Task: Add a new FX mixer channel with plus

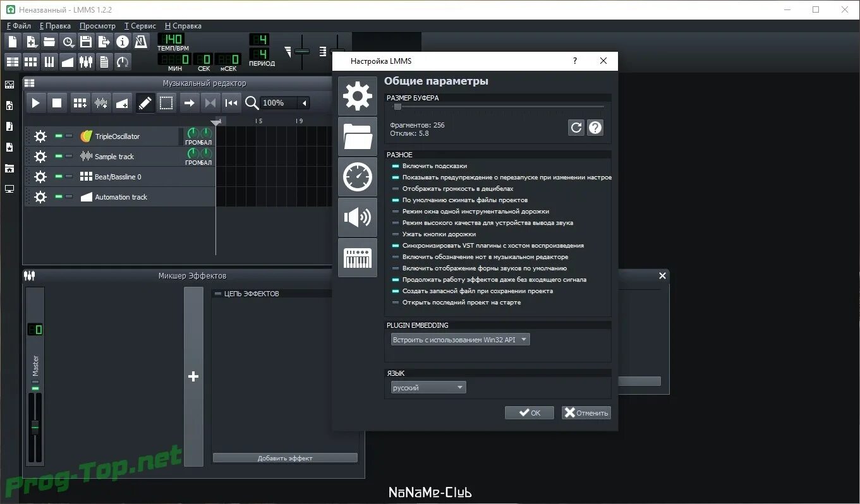Action: 193,376
